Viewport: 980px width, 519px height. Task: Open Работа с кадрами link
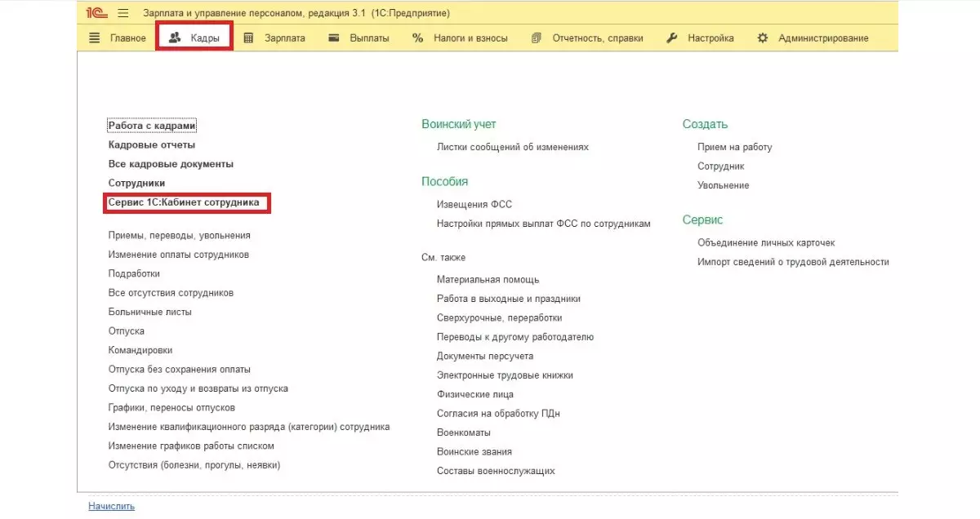coord(152,126)
